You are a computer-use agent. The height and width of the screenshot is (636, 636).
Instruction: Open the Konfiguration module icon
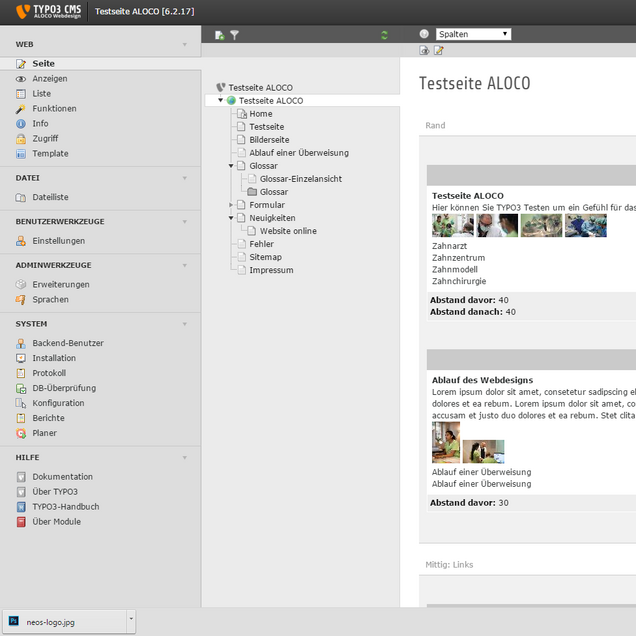[x=21, y=403]
